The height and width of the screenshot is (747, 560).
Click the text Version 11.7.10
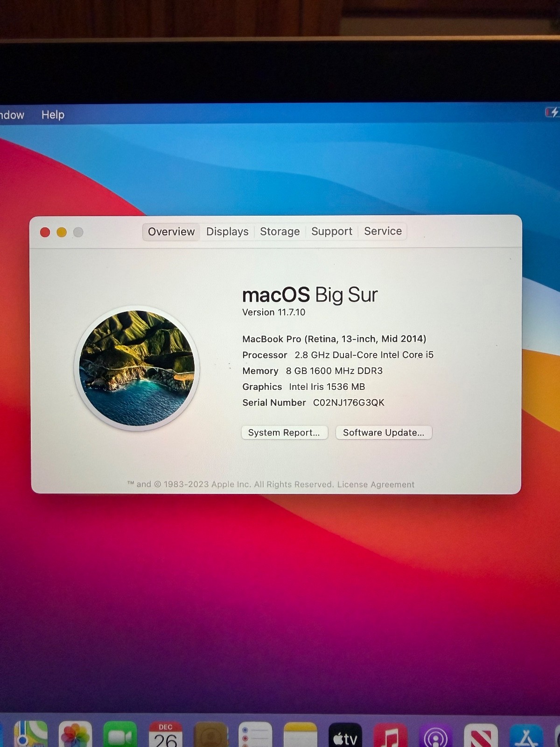[273, 312]
